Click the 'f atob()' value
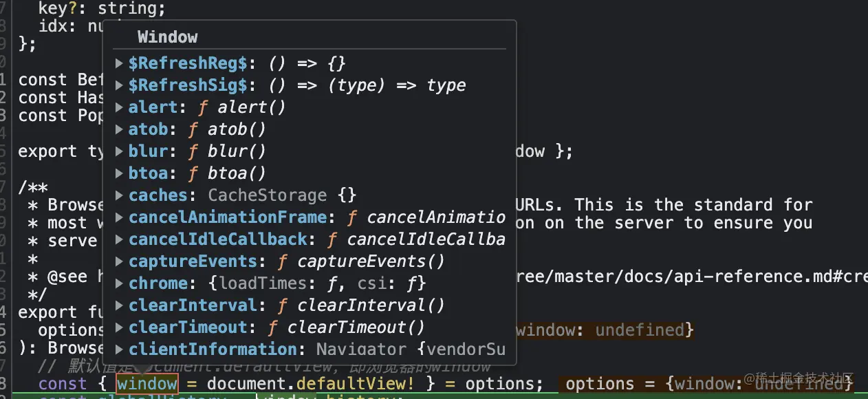 click(x=227, y=130)
